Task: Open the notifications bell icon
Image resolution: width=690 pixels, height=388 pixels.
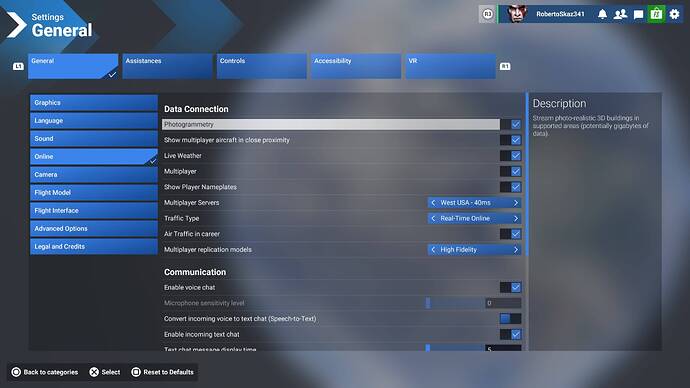Action: 602,14
